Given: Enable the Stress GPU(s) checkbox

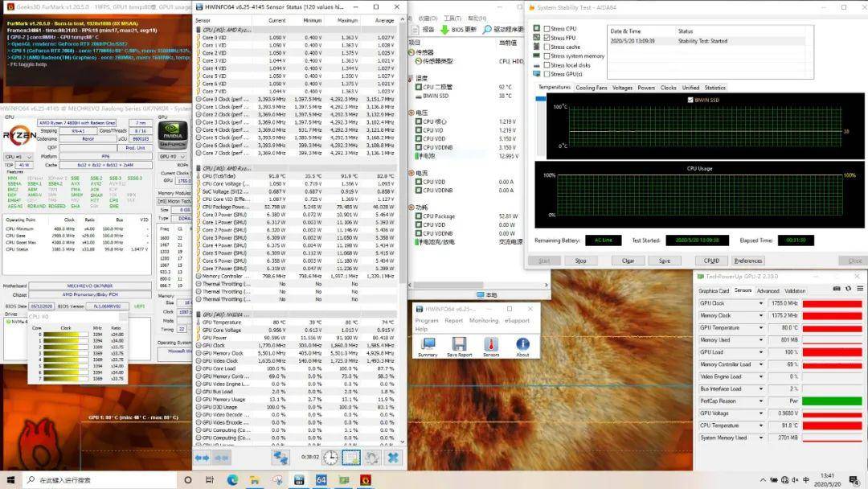Looking at the screenshot, I should coord(547,74).
